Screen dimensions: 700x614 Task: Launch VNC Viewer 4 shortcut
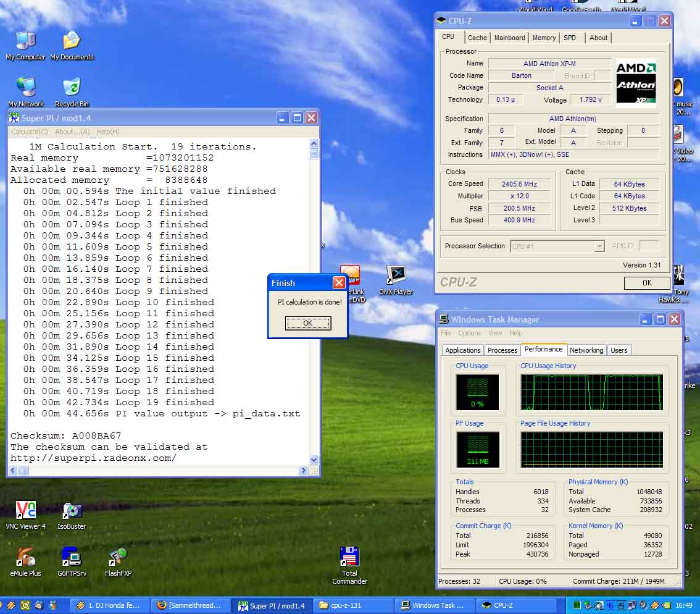click(x=25, y=515)
